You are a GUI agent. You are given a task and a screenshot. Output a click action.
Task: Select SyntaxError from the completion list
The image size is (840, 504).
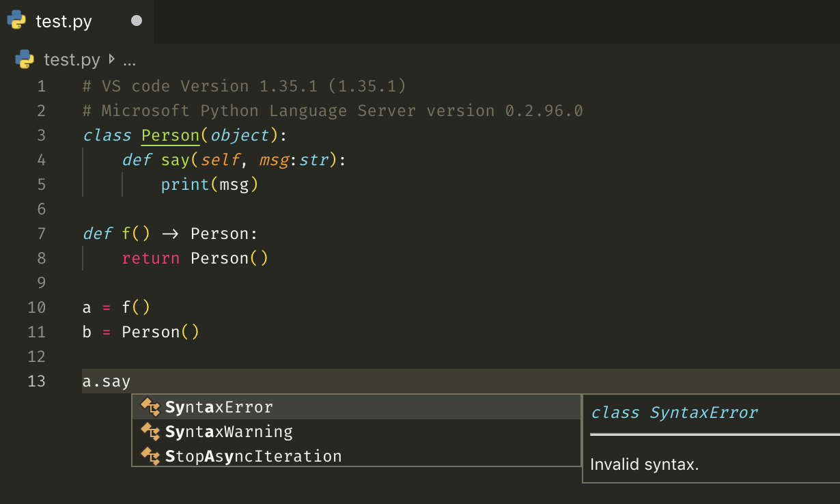[218, 406]
